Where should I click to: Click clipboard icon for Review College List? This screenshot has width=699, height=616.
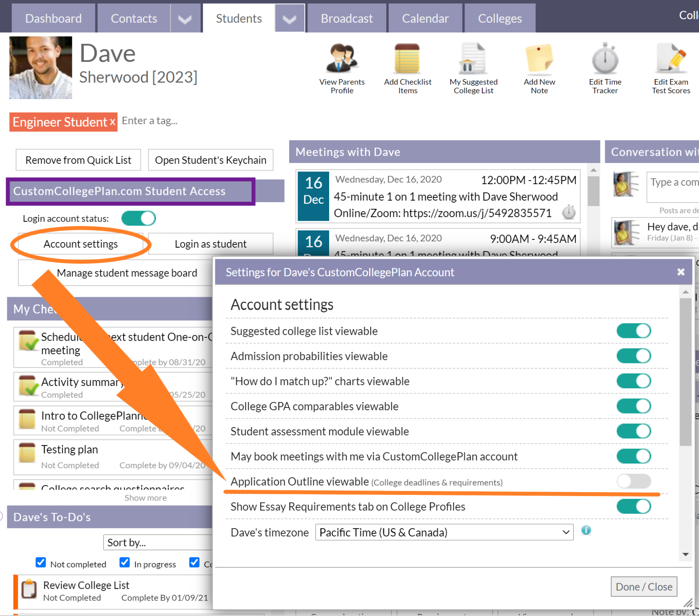pyautogui.click(x=29, y=588)
